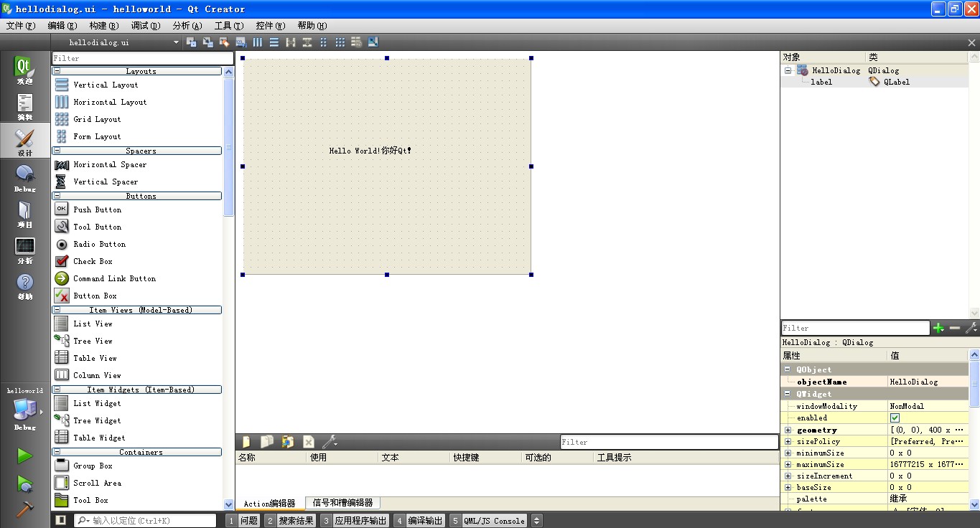The width and height of the screenshot is (980, 528).
Task: Collapse the QObject property group
Action: pyautogui.click(x=788, y=369)
